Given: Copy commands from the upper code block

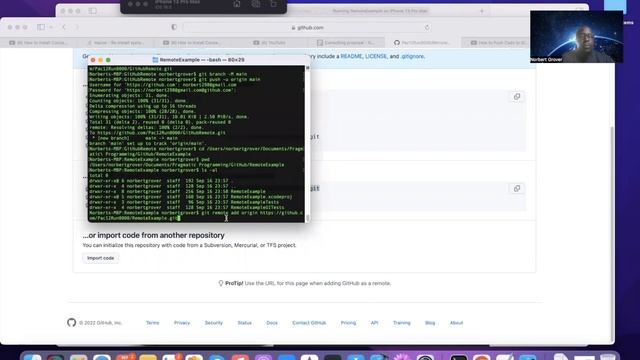Looking at the screenshot, I should coord(517,97).
